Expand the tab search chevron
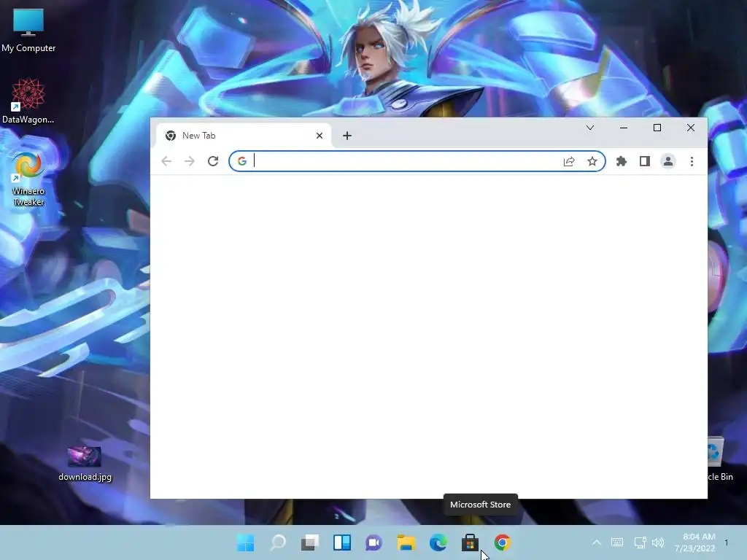 click(x=589, y=128)
